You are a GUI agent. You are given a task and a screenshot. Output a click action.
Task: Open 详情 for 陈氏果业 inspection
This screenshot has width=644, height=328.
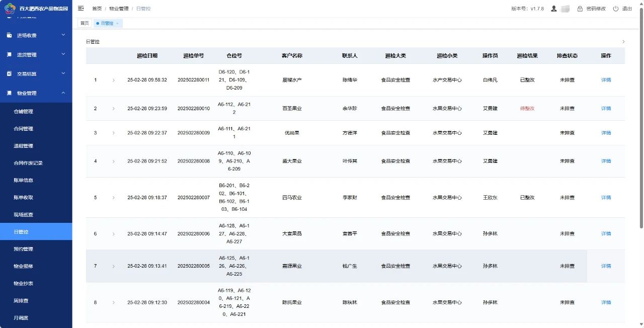click(606, 302)
